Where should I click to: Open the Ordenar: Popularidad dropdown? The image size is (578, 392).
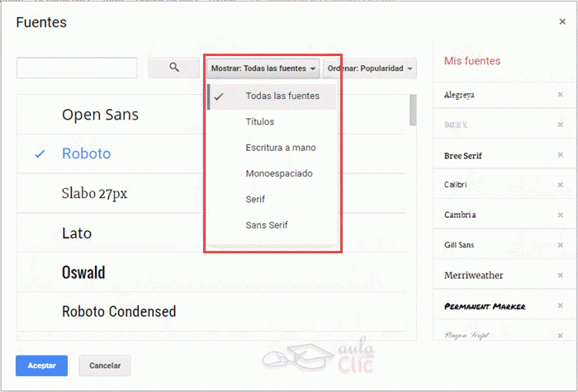click(x=369, y=68)
